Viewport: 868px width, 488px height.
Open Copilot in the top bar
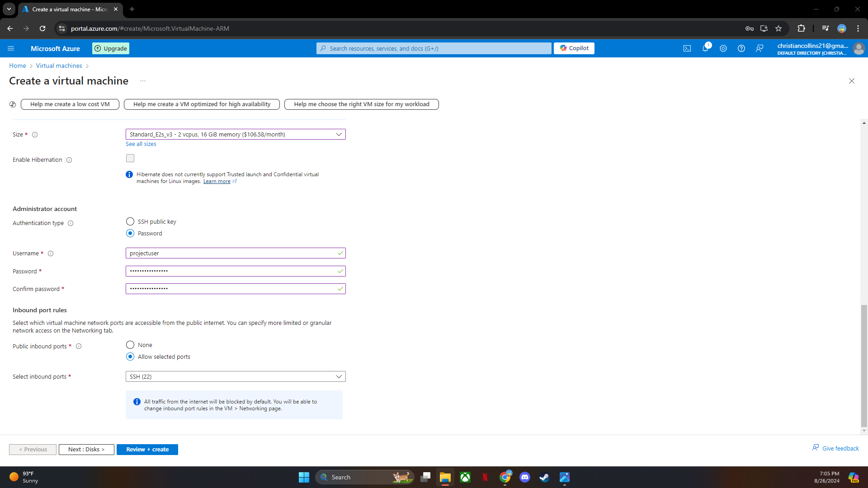[574, 48]
